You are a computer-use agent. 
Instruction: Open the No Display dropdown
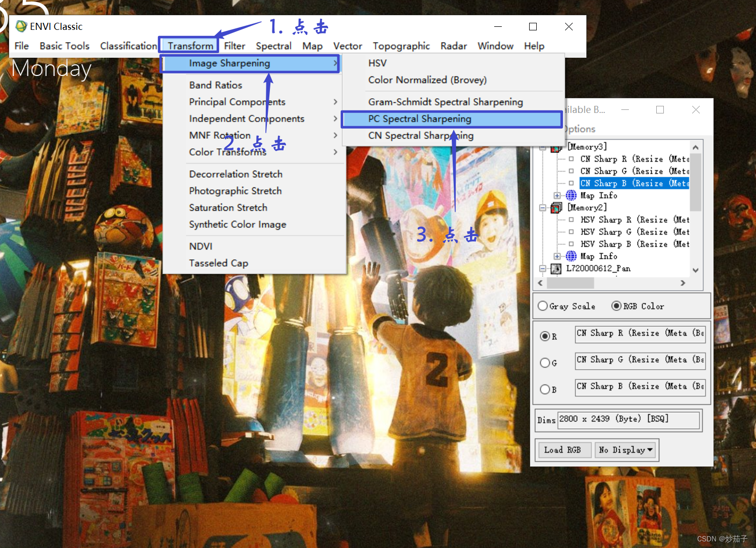click(x=625, y=450)
